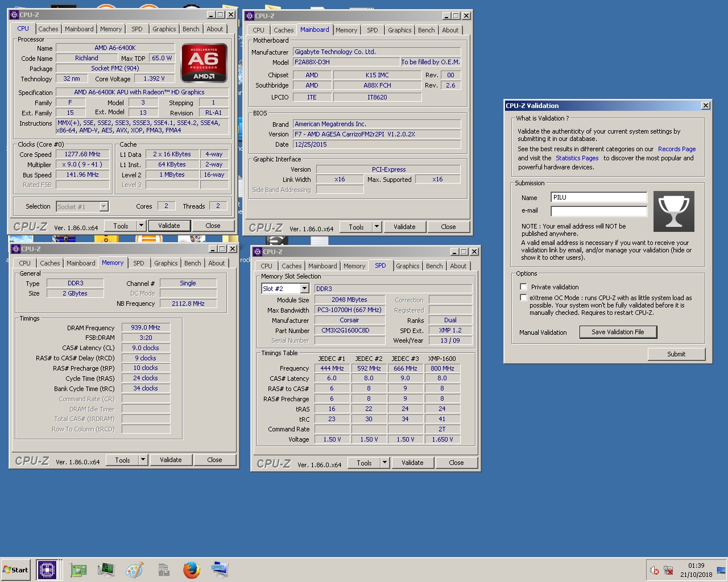Submit the CPU-Z validation

coord(676,354)
